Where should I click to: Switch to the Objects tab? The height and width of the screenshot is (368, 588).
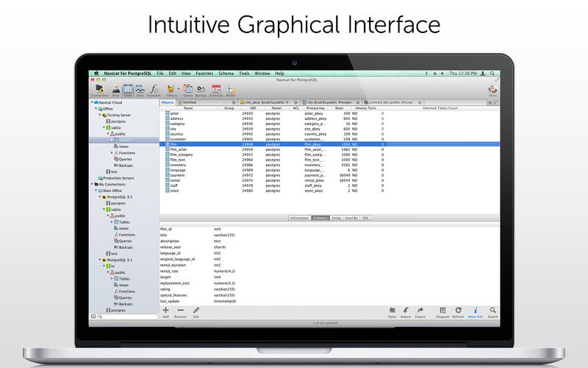click(x=168, y=102)
